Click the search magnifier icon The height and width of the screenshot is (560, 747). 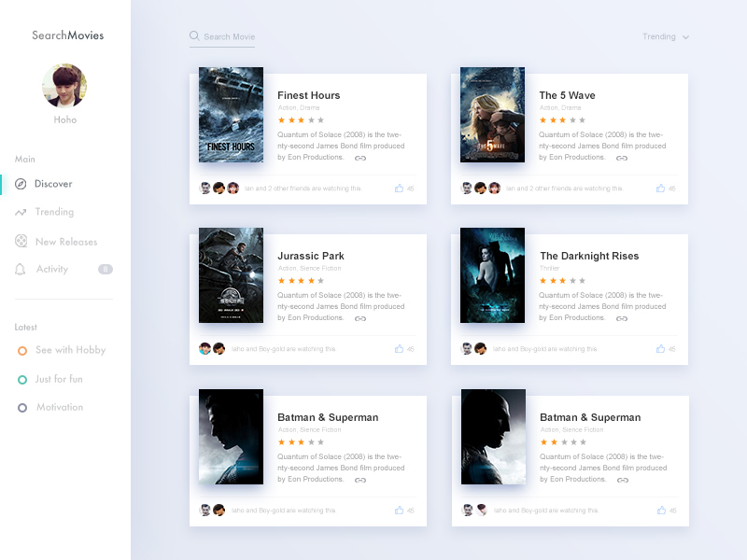194,35
